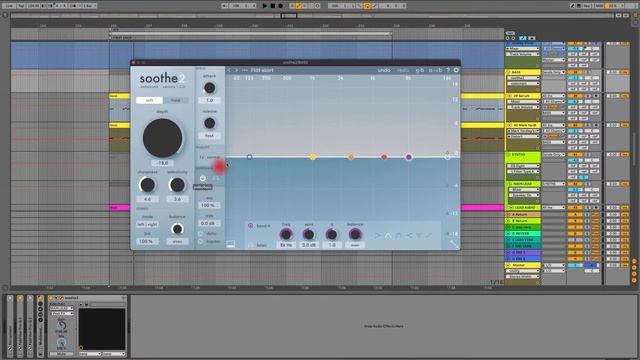Toggle Ableton Key map mode
Screen dimensions: 640x360
click(587, 6)
